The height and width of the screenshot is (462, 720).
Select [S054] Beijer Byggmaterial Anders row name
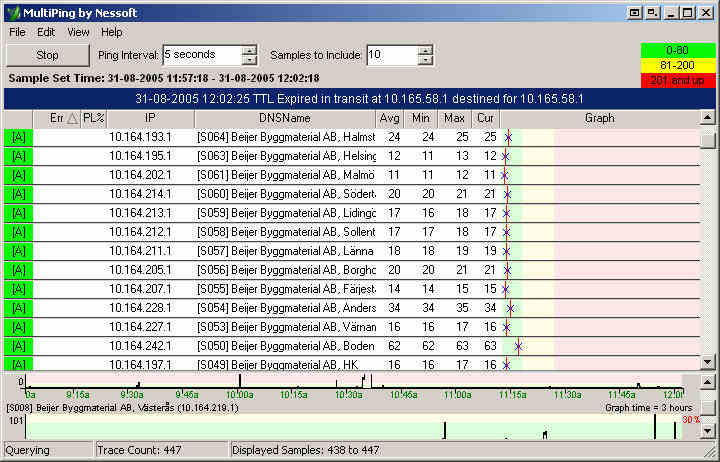click(x=286, y=308)
